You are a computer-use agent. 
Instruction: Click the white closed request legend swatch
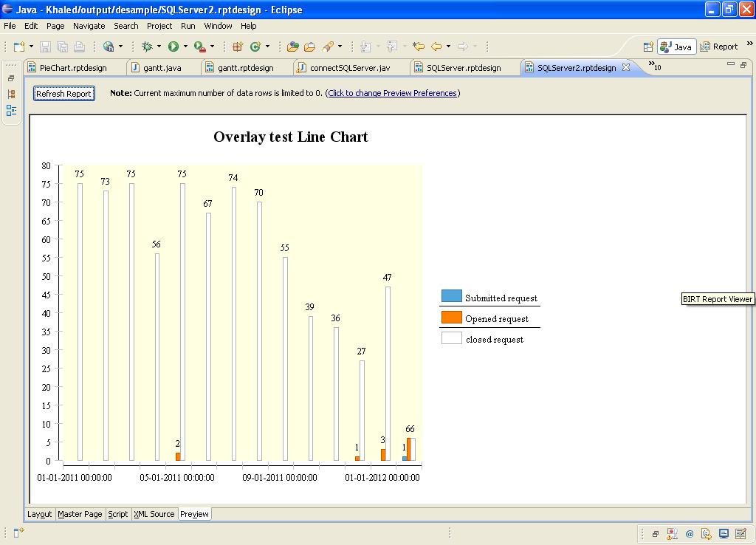(452, 337)
